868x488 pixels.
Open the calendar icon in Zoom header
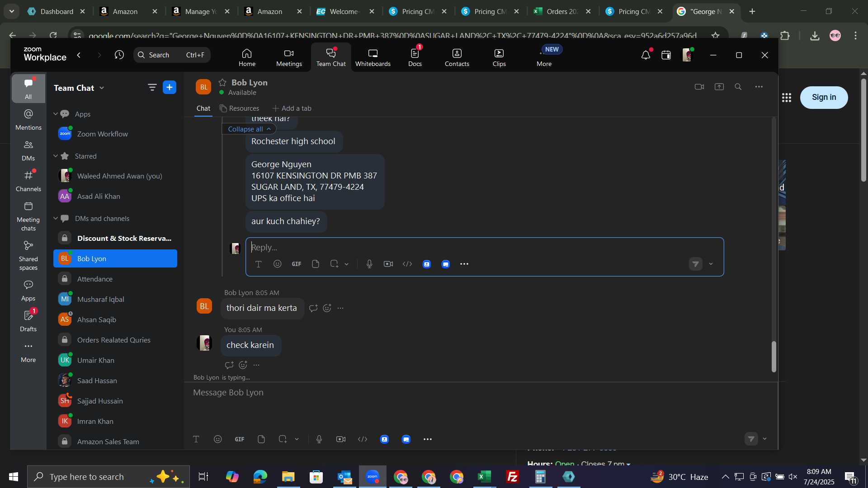(666, 55)
